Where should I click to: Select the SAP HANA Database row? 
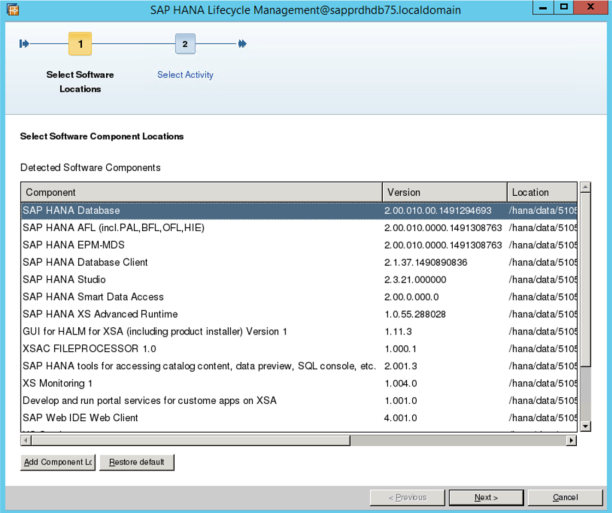[299, 210]
